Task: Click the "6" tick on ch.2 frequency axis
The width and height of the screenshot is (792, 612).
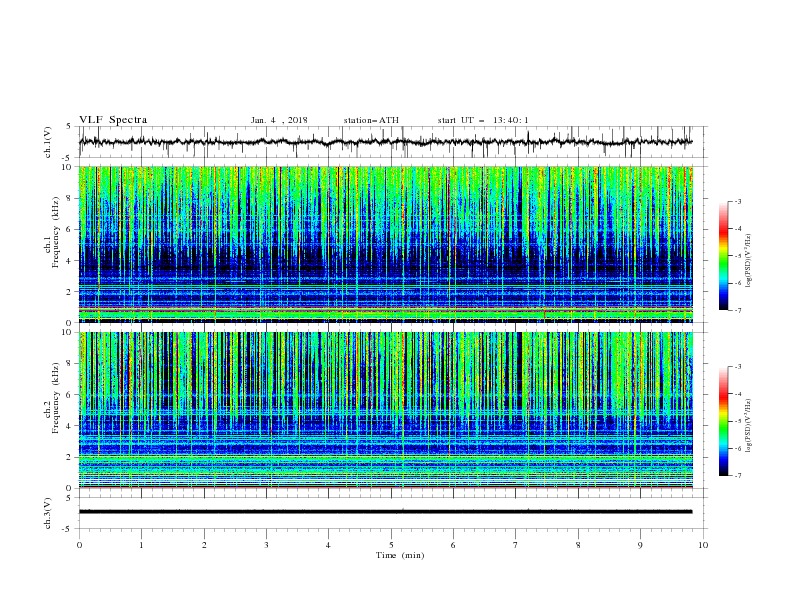Action: coord(70,395)
